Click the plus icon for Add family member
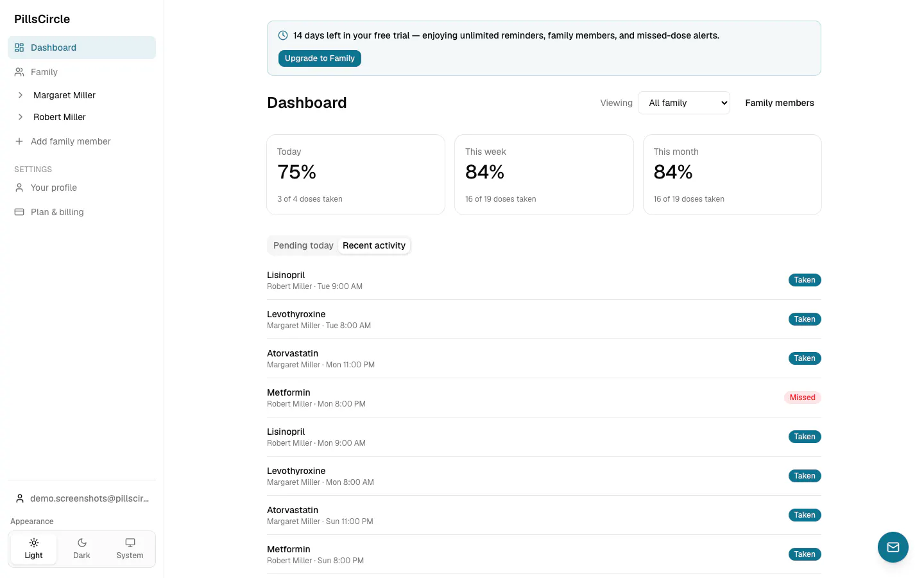Image resolution: width=924 pixels, height=578 pixels. click(19, 141)
